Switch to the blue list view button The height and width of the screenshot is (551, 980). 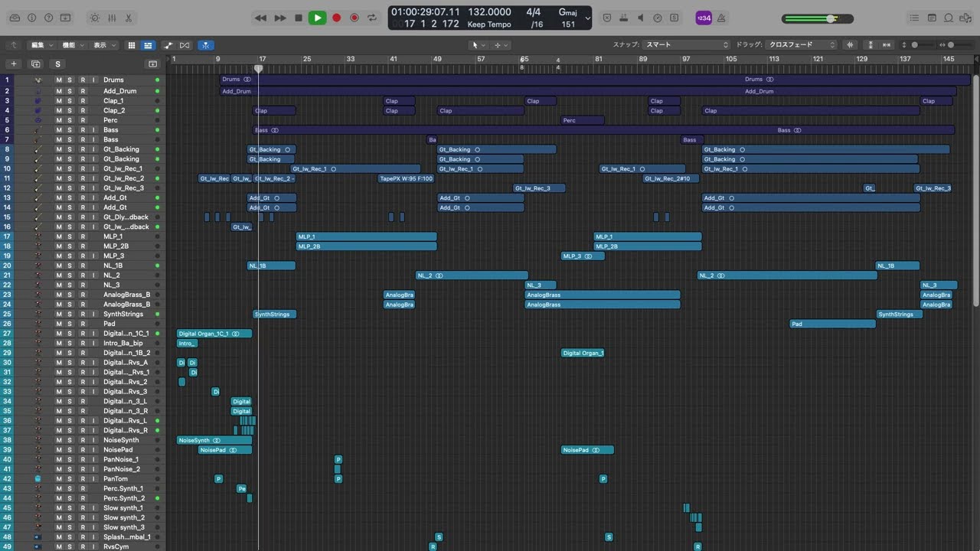click(x=148, y=45)
